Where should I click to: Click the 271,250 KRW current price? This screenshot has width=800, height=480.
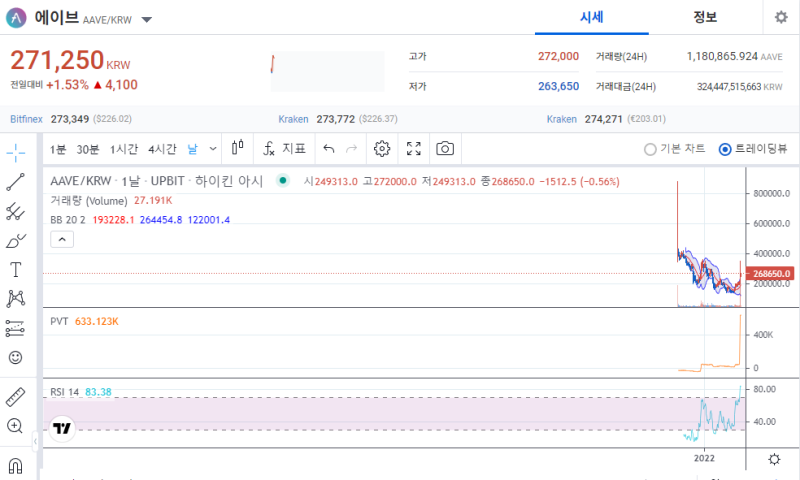click(70, 60)
